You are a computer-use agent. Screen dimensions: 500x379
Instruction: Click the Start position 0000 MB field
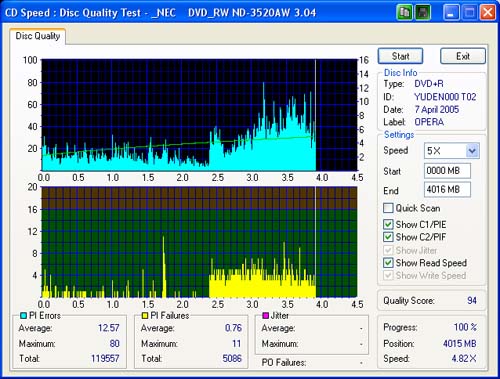(x=447, y=171)
